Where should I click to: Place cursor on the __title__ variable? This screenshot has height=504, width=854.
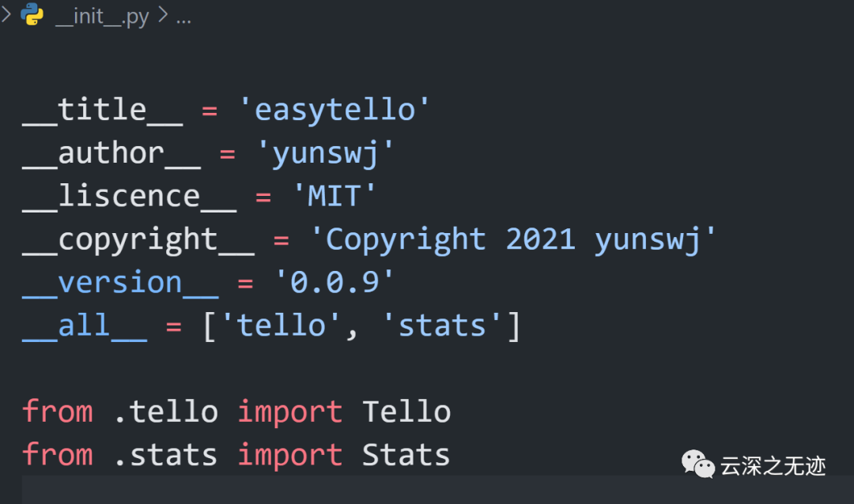pyautogui.click(x=102, y=110)
